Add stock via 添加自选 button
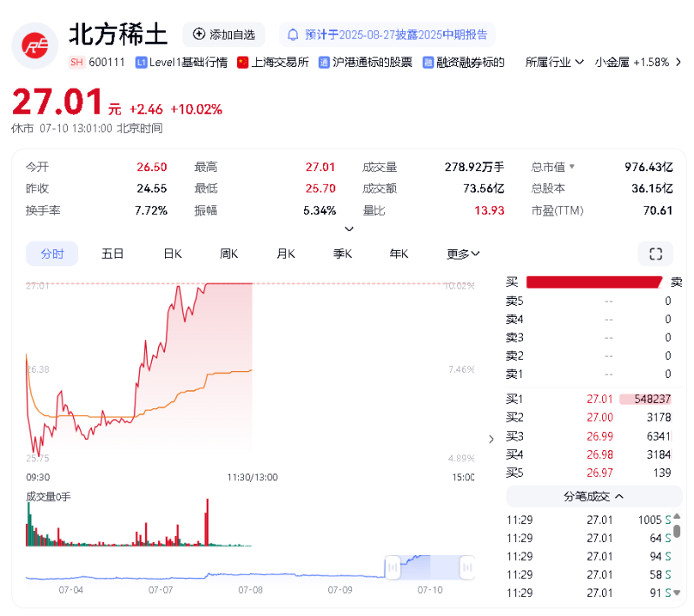Image resolution: width=694 pixels, height=616 pixels. click(x=224, y=35)
